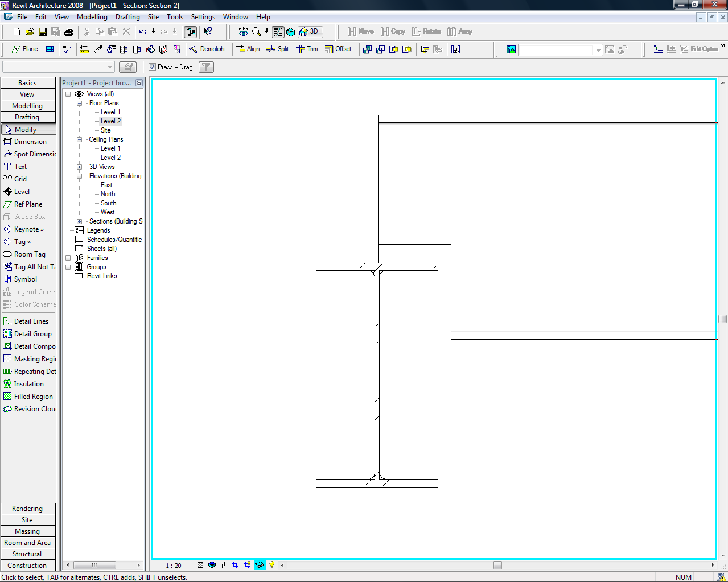Switch to the Structural design bar tab
This screenshot has height=582, width=728.
point(27,554)
